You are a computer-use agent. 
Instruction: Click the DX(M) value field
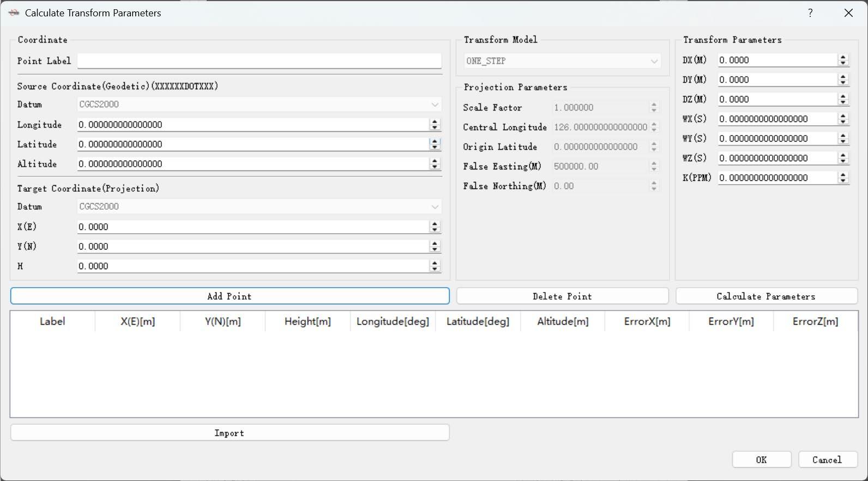777,60
